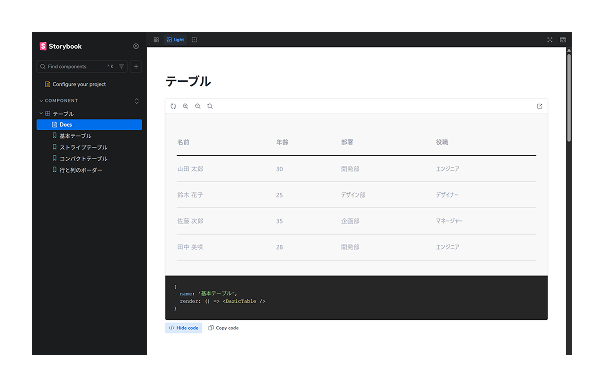Click the grid toolbar icon
The width and height of the screenshot is (604, 387).
coord(156,39)
